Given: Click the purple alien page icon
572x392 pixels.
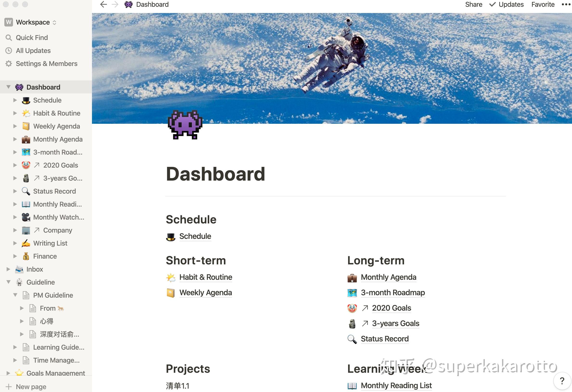Looking at the screenshot, I should [185, 125].
